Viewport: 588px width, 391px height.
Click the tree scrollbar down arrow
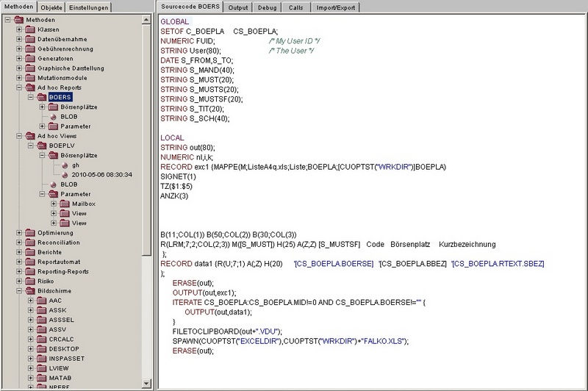click(148, 386)
